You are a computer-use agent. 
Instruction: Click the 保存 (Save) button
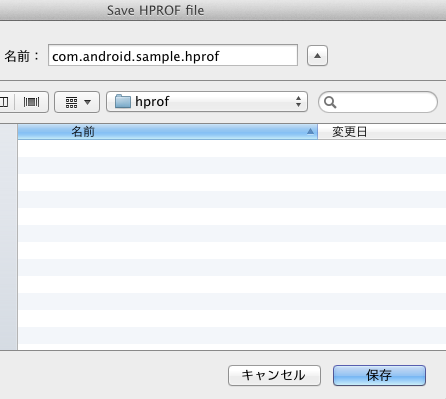[379, 375]
